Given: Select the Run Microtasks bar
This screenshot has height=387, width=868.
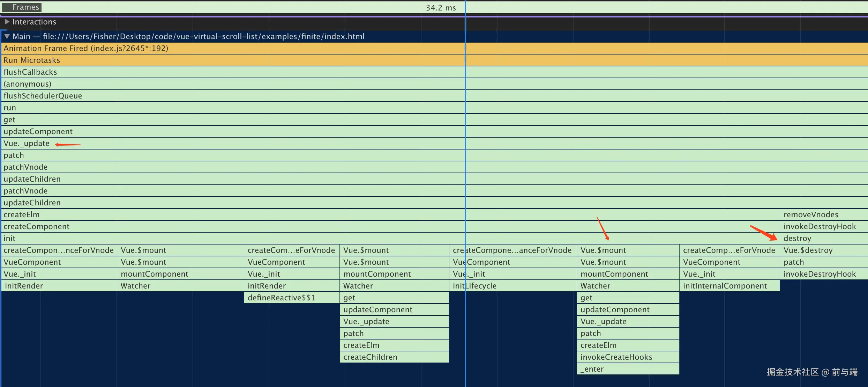Looking at the screenshot, I should point(32,60).
